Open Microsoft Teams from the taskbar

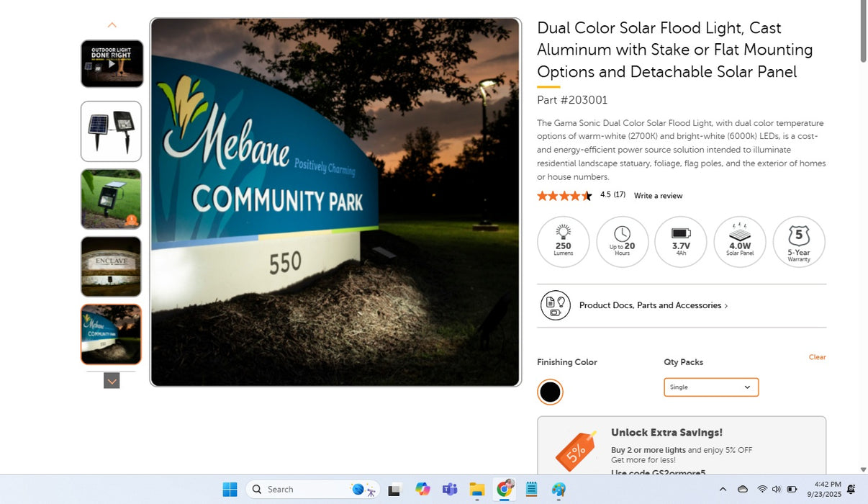click(450, 490)
